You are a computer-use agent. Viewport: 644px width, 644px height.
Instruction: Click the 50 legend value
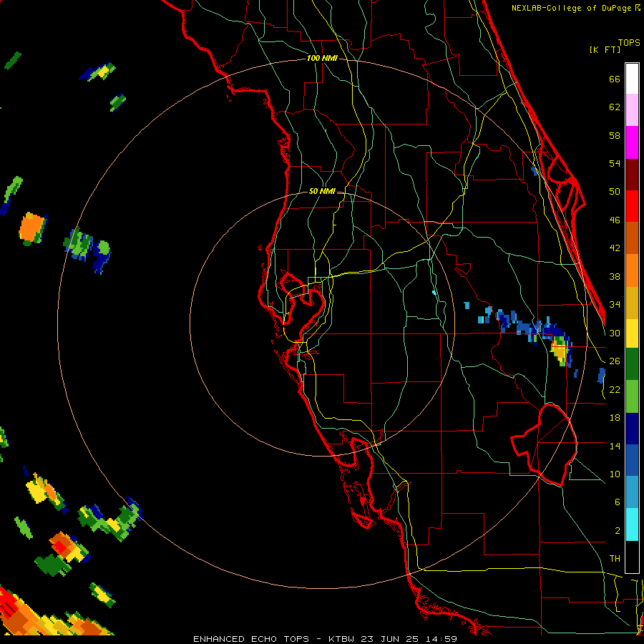click(x=615, y=192)
